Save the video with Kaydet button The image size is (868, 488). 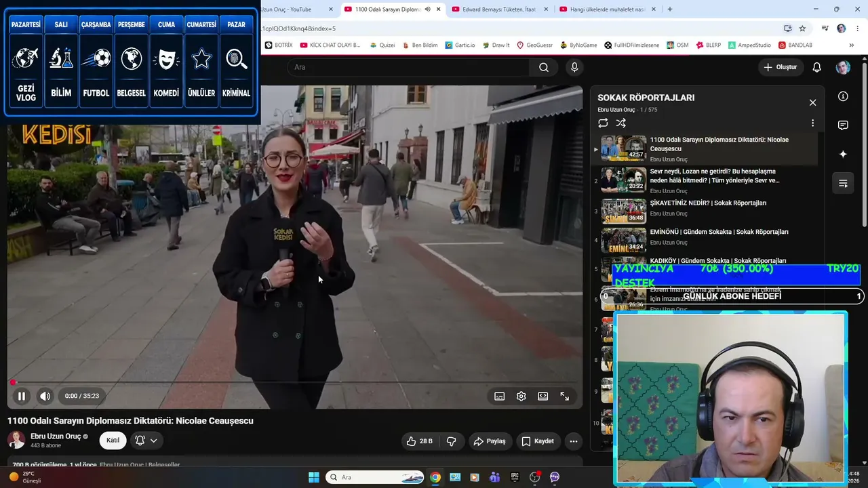click(538, 441)
